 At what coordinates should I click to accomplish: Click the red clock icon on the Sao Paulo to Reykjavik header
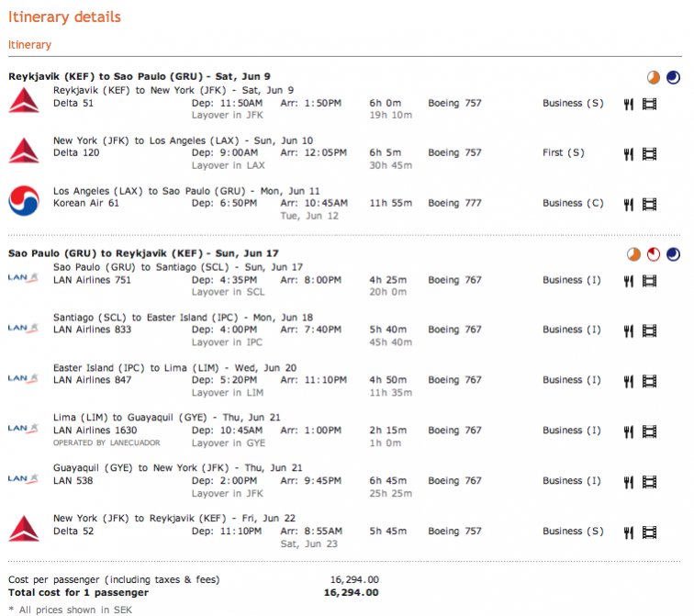[x=653, y=254]
